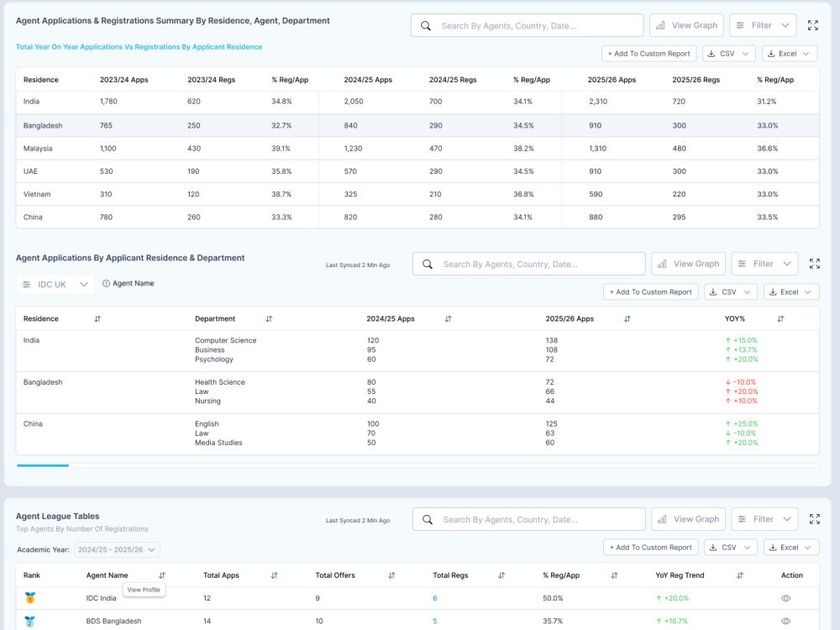Click Total Year On Year Applications subtitle link
The image size is (840, 630).
pyautogui.click(x=139, y=47)
